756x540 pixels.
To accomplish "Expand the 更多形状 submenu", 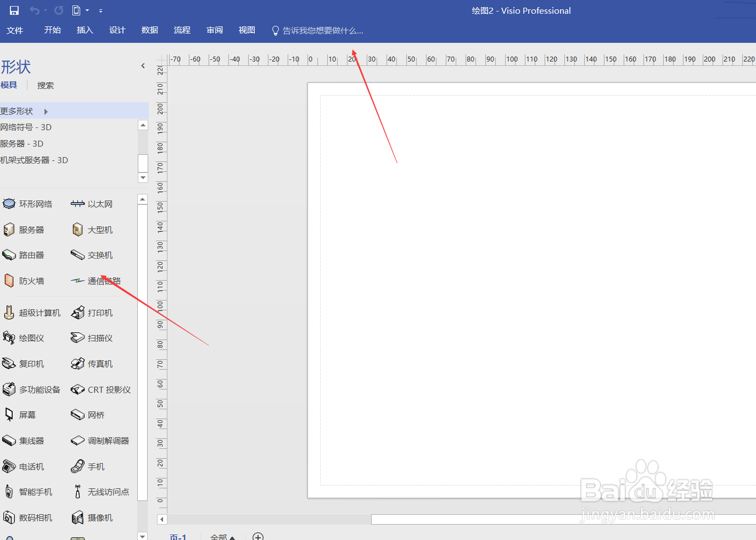I will pyautogui.click(x=74, y=111).
